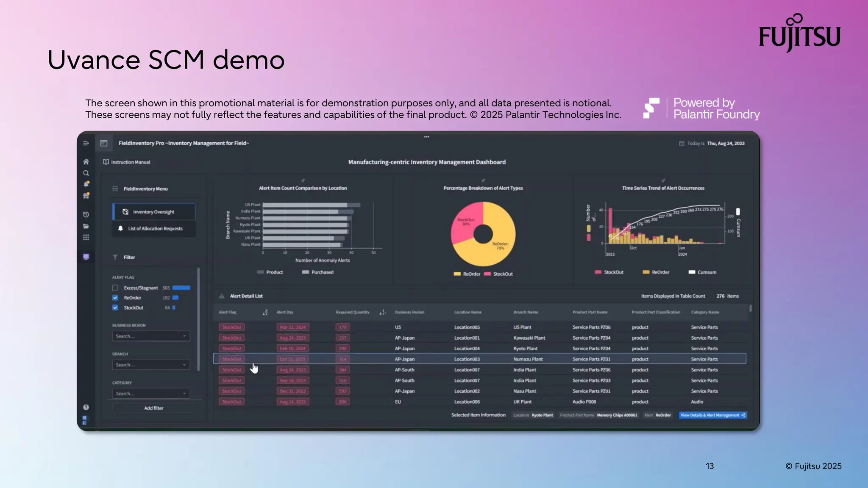Click the Product Part Name column header
Viewport: 868px width, 488px height.
pyautogui.click(x=590, y=312)
